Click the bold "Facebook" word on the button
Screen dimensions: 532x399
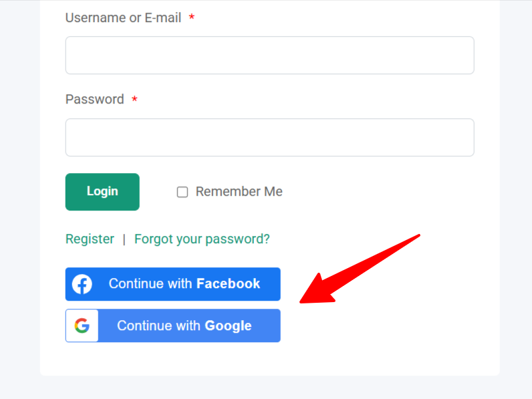tap(228, 284)
